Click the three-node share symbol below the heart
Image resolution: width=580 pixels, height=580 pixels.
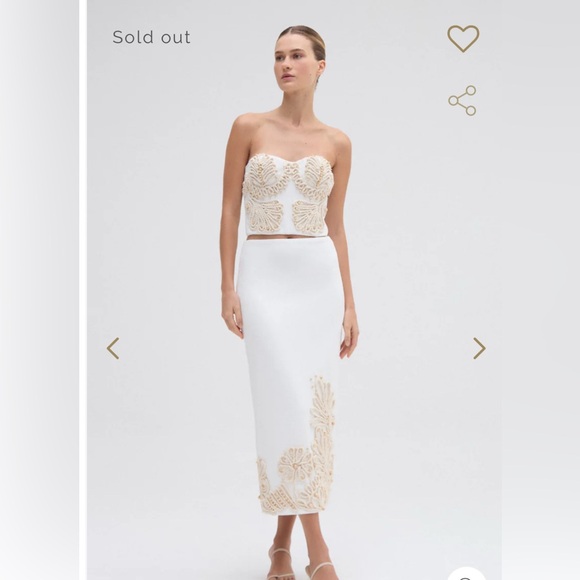[x=462, y=101]
